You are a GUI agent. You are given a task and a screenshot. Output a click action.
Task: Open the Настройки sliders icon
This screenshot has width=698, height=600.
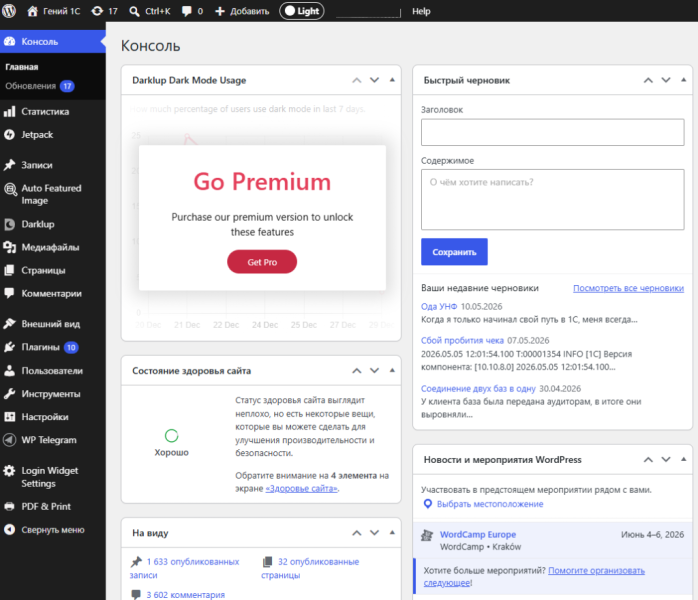9,417
